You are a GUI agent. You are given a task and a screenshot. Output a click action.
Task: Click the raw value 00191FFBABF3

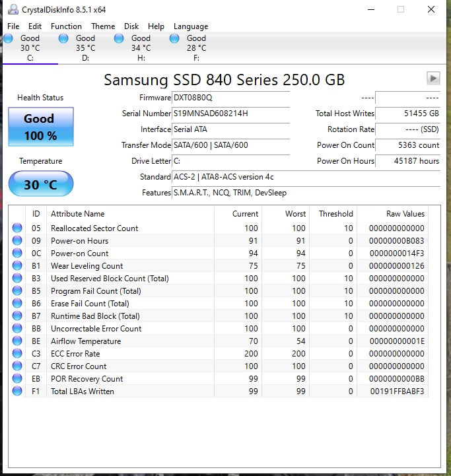click(x=397, y=391)
